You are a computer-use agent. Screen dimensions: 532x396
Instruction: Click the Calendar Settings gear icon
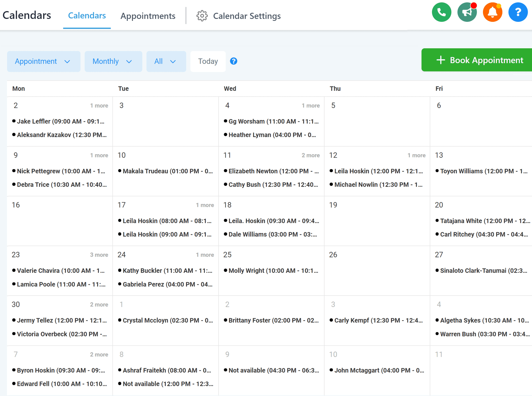point(202,16)
